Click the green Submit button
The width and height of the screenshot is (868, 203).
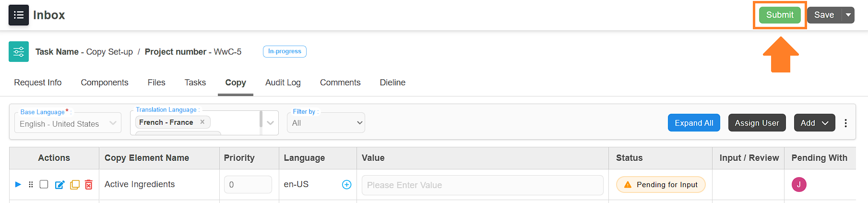(780, 15)
